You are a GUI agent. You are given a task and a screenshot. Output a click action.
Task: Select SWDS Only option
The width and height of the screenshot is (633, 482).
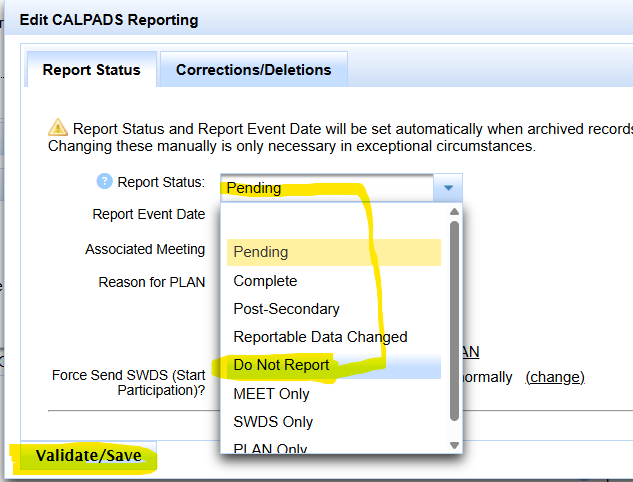tap(333, 421)
